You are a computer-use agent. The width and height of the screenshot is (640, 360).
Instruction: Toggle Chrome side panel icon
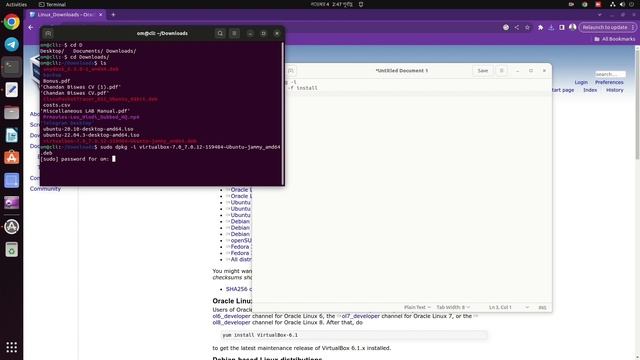562,27
